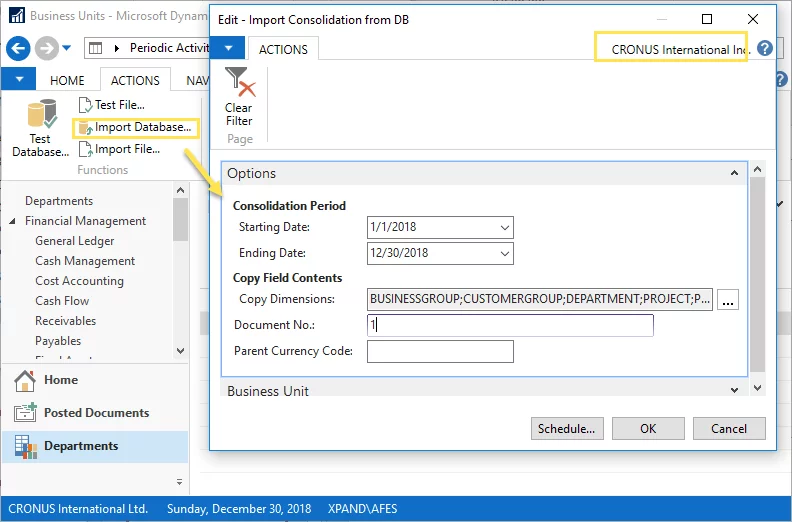Viewport: 792px width, 522px height.
Task: Collapse the Options section
Action: (734, 173)
